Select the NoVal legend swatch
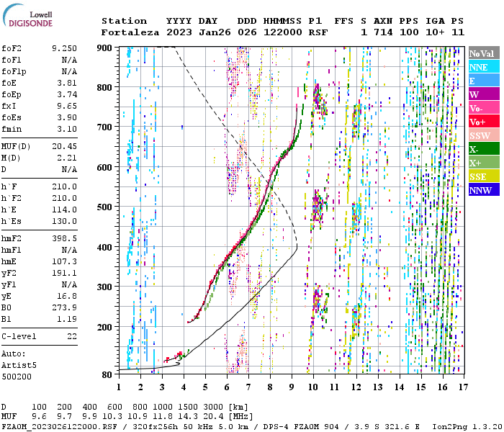Viewport: 504px width, 432px height. pos(484,53)
